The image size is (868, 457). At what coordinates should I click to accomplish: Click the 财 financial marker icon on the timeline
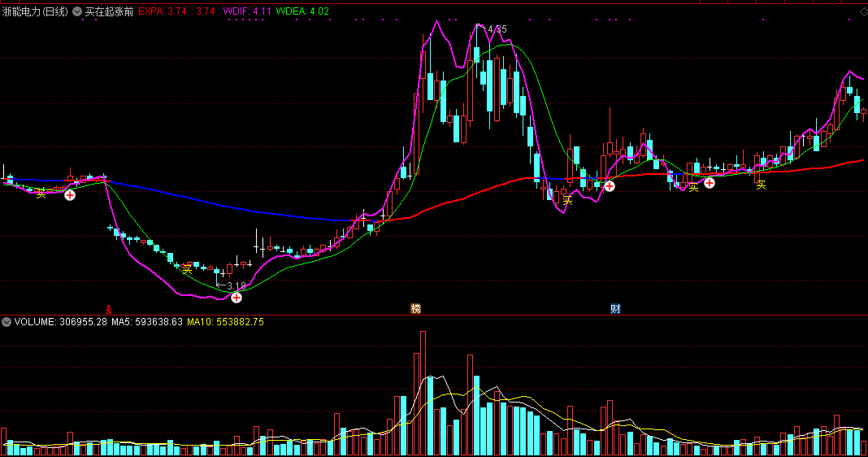(615, 308)
